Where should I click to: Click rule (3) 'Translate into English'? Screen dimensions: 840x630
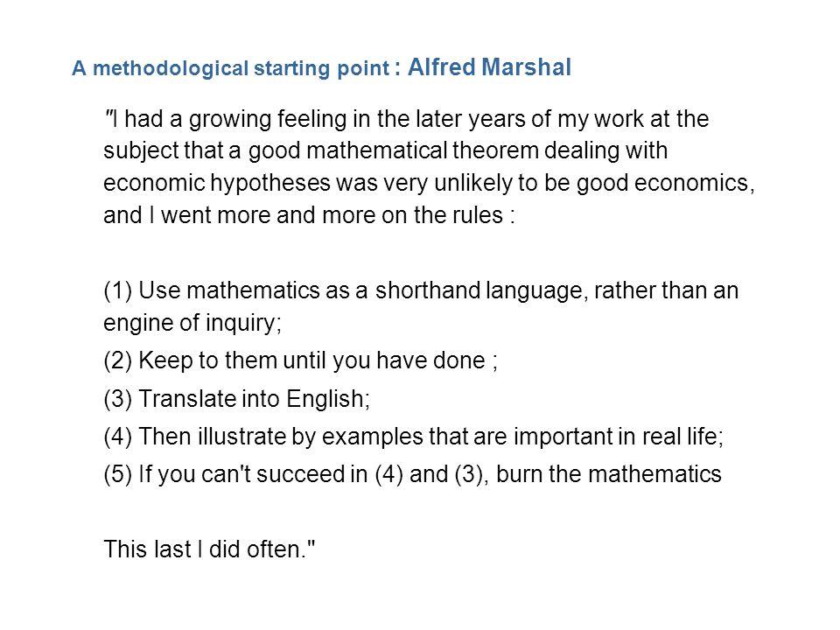pos(236,399)
